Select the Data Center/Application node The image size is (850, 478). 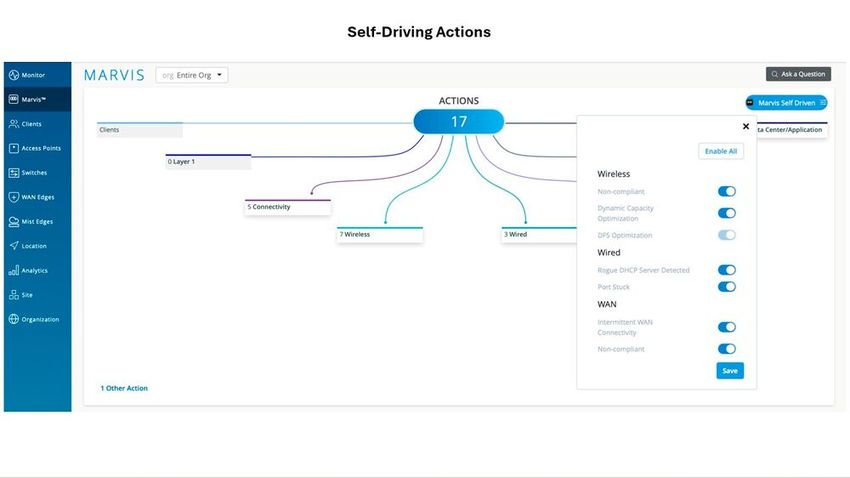click(x=792, y=130)
